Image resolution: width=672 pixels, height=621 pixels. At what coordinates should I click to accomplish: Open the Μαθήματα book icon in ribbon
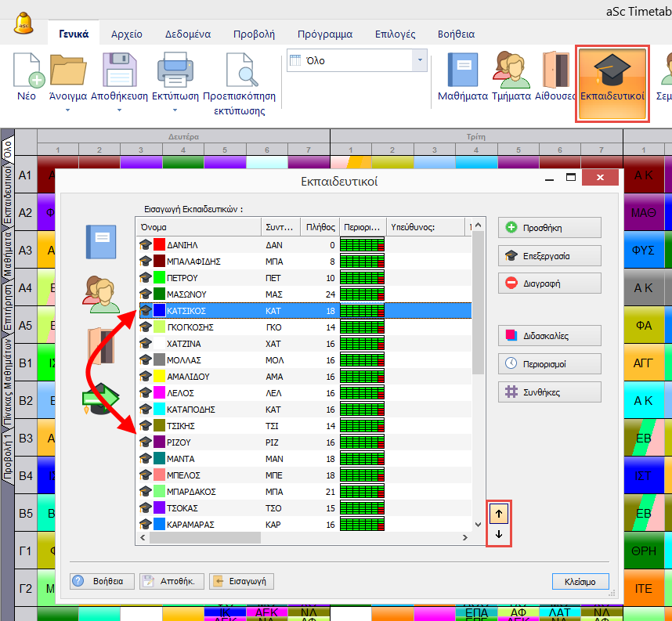click(x=462, y=70)
